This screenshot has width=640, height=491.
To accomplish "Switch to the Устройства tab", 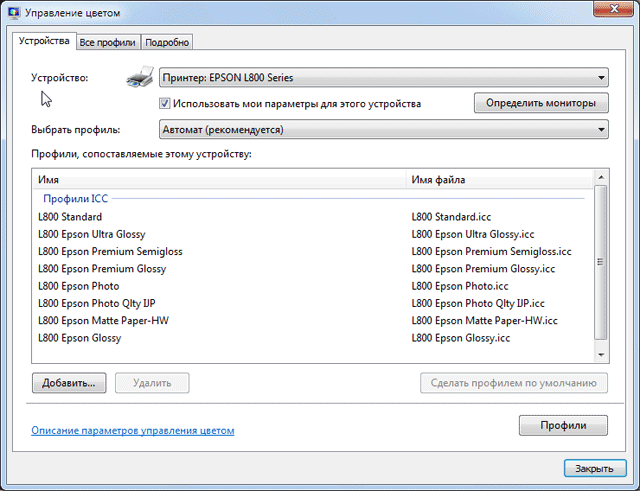I will [44, 41].
